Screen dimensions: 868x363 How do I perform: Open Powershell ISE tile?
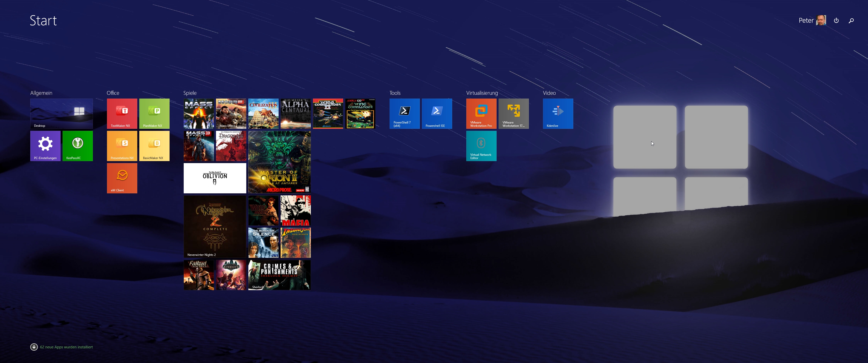click(437, 113)
